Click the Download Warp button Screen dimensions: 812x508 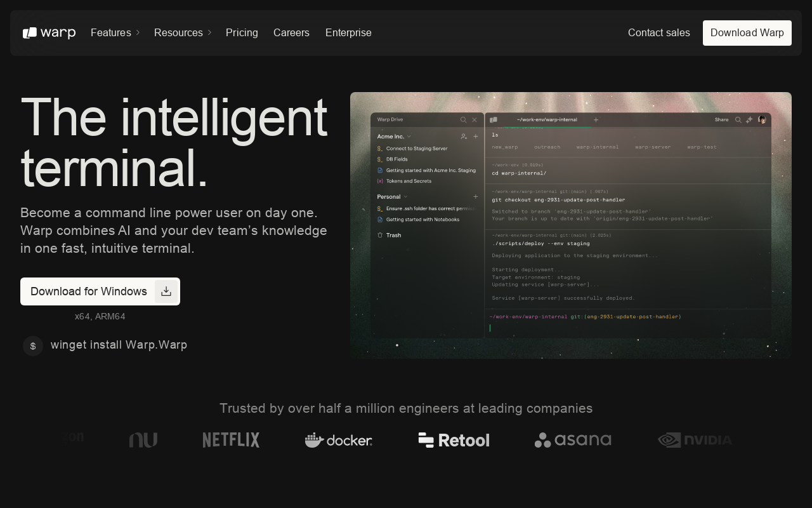point(747,33)
